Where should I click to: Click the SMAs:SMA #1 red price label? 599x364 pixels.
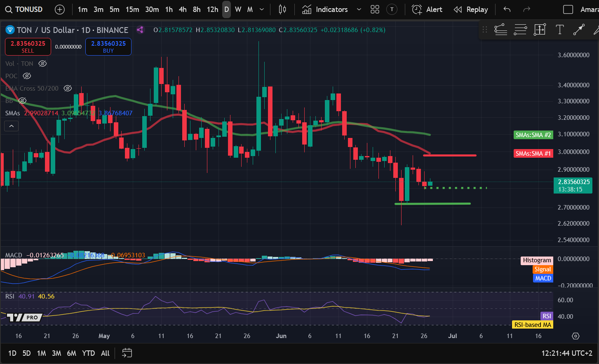coord(533,153)
